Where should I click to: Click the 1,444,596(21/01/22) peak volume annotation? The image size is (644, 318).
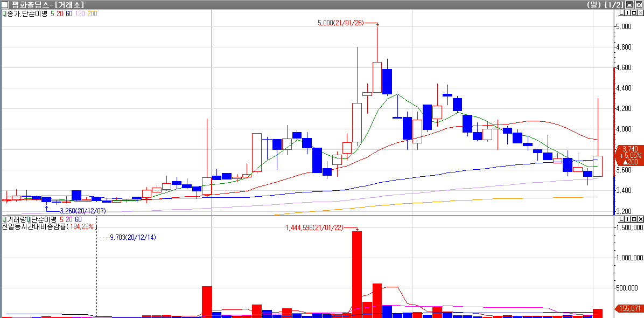click(316, 227)
